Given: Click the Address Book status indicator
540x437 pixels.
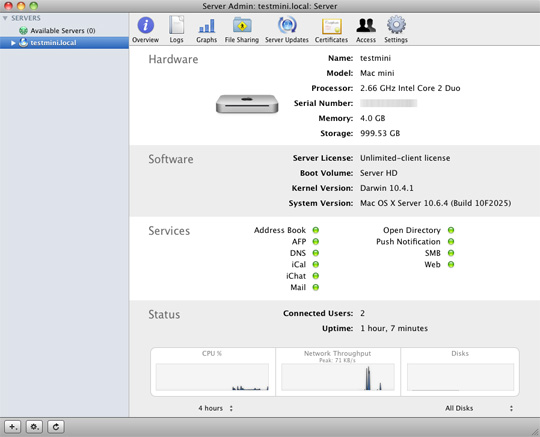Looking at the screenshot, I should [315, 230].
